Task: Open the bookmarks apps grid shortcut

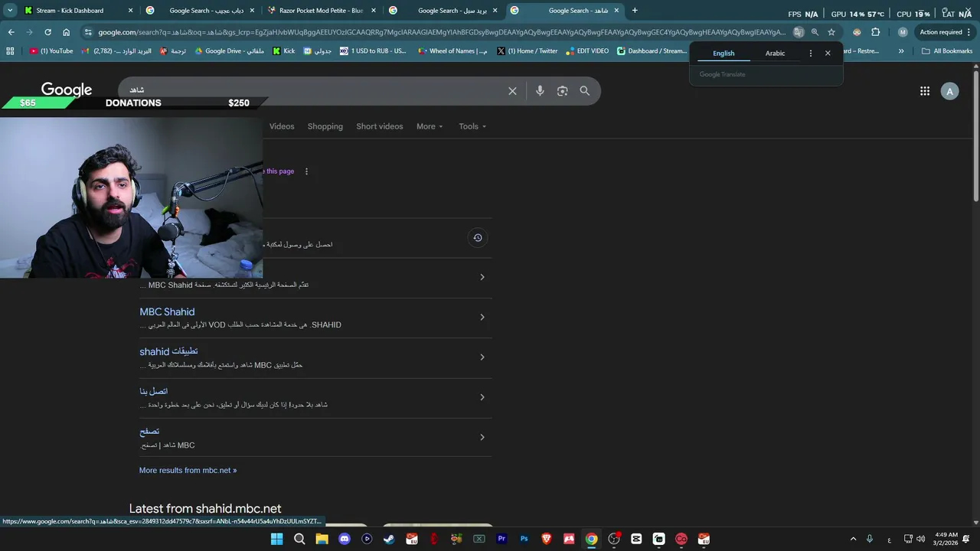Action: pyautogui.click(x=10, y=51)
